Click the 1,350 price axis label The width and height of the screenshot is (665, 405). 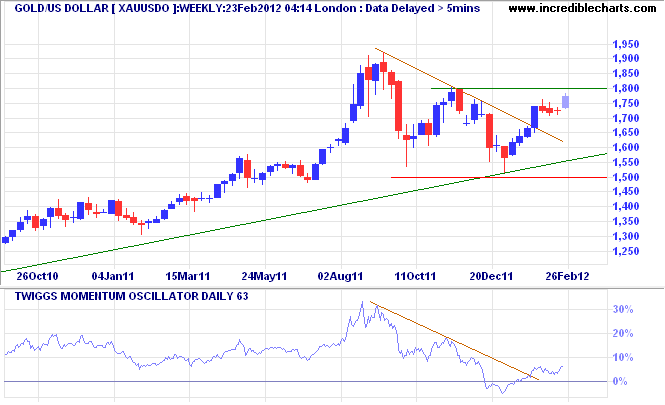(x=626, y=221)
